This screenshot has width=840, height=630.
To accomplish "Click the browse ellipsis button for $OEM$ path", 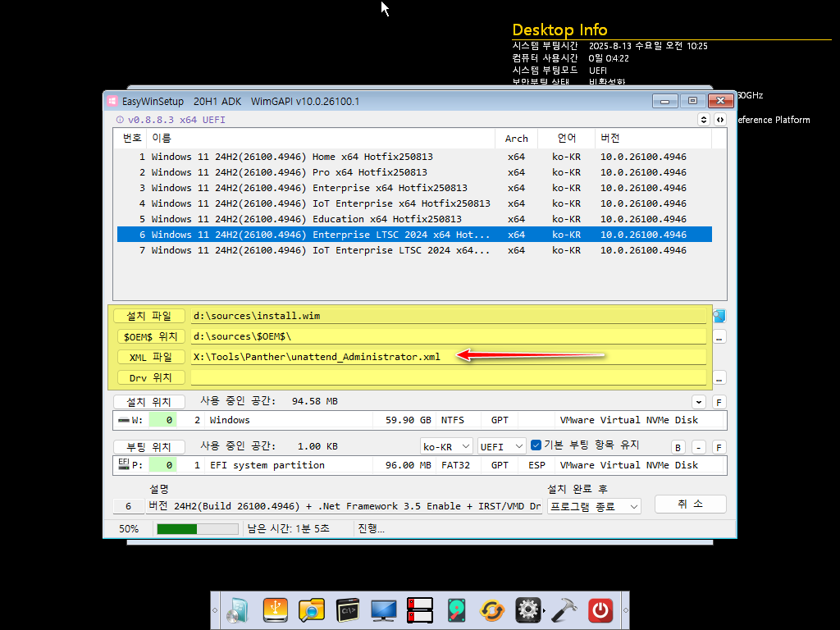I will (719, 337).
